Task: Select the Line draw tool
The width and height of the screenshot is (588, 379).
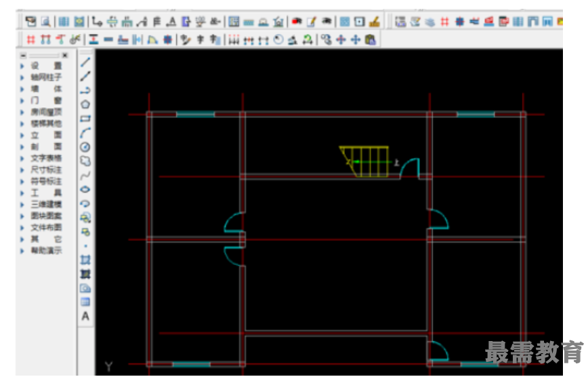Action: [x=85, y=62]
